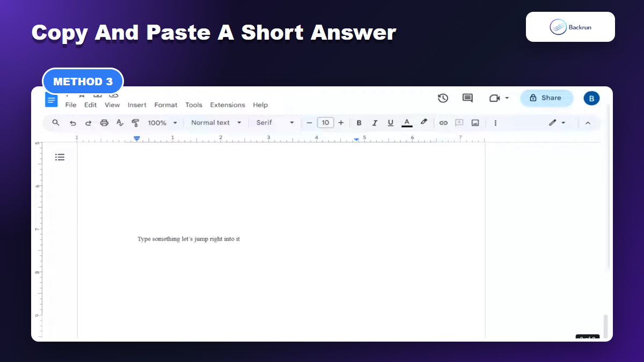Insert an image

point(475,123)
